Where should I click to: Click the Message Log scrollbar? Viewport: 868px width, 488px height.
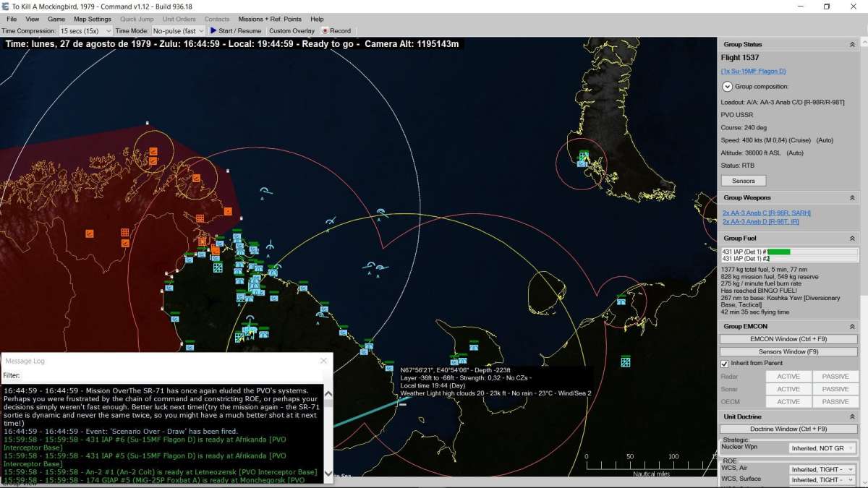coord(328,434)
